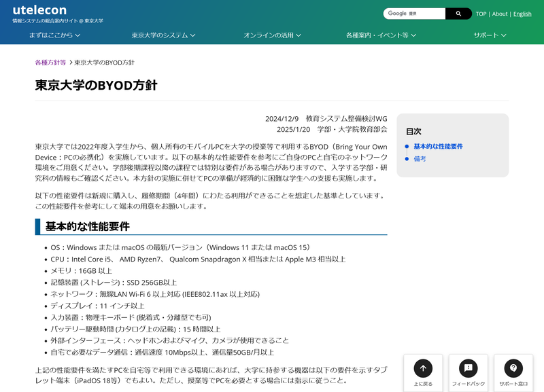Expand the サポート dropdown menu
The height and width of the screenshot is (392, 544).
coord(491,35)
